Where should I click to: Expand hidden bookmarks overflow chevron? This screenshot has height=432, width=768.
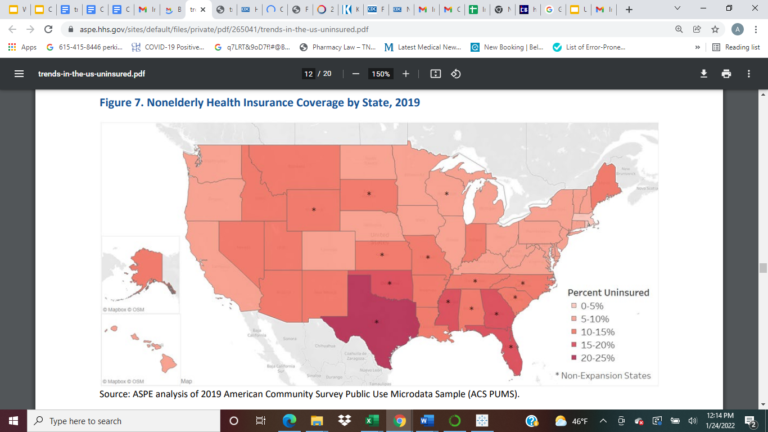click(697, 47)
